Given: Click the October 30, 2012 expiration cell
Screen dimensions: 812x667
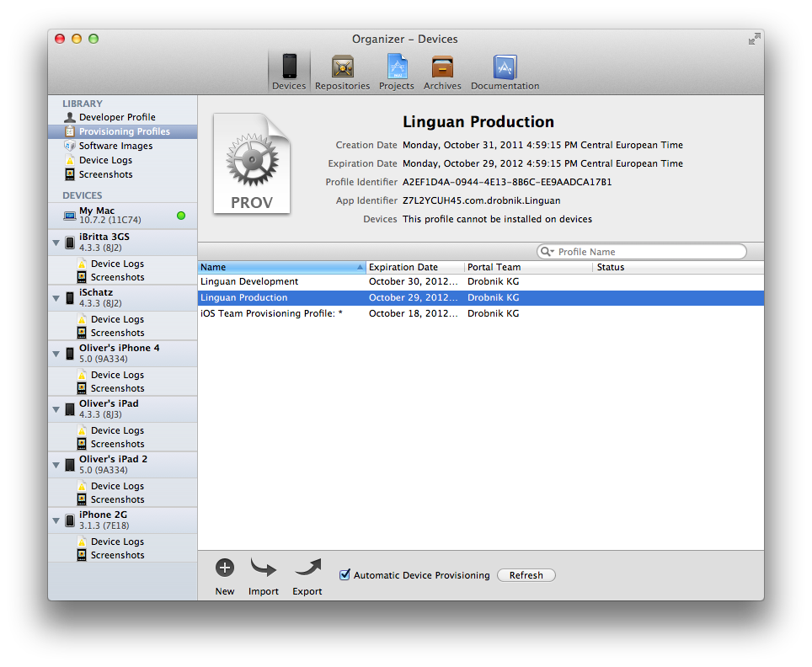Looking at the screenshot, I should [x=414, y=282].
